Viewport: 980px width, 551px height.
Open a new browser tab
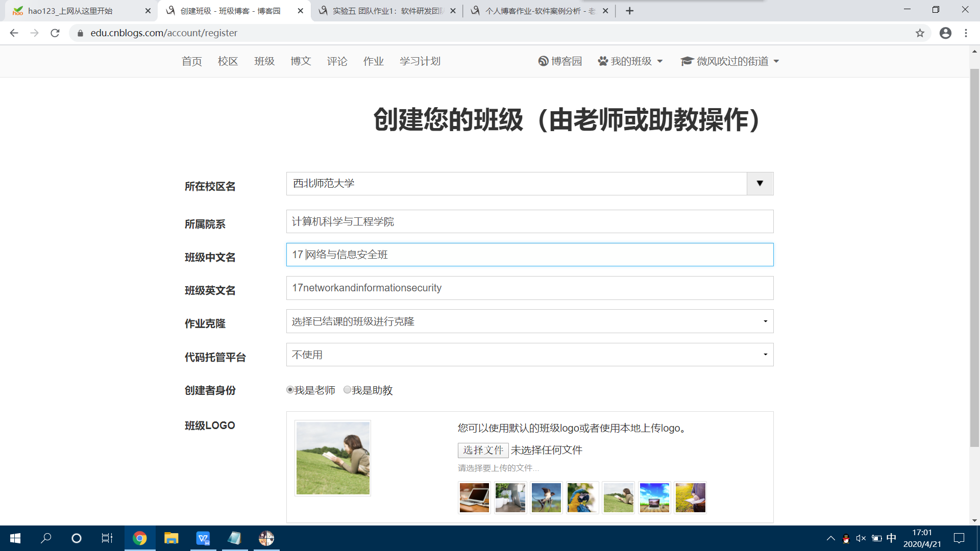[629, 11]
